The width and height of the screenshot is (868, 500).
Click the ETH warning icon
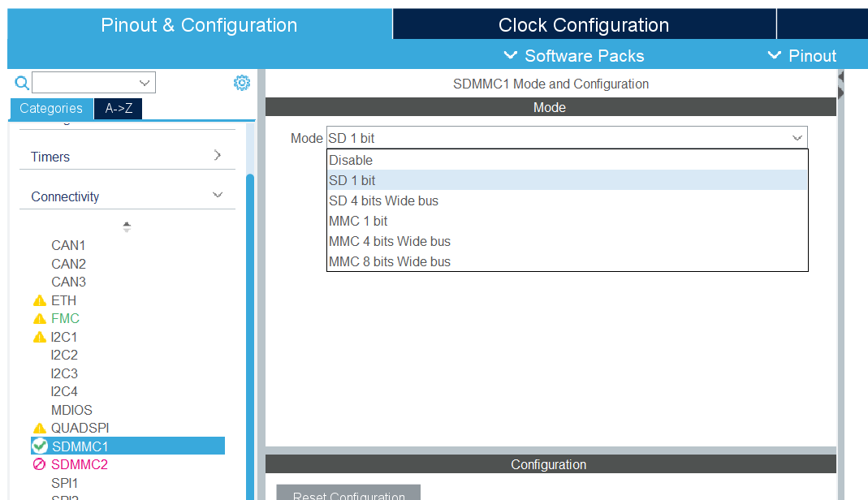tap(40, 301)
